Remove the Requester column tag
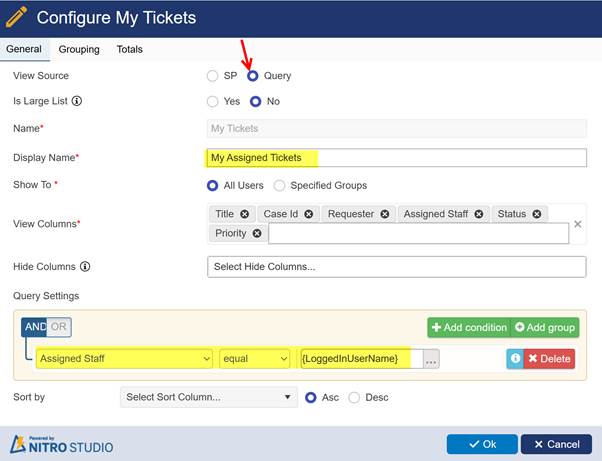The image size is (602, 461). click(385, 214)
